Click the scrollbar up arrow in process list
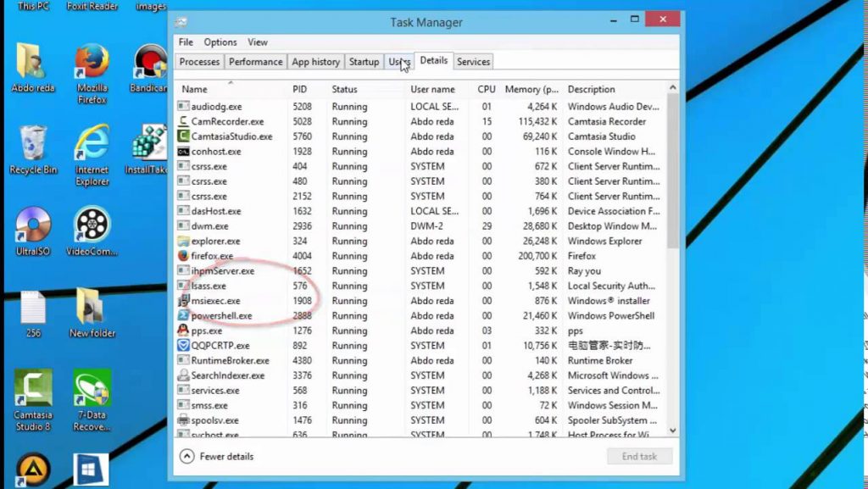Viewport: 868px width, 489px height. (672, 87)
